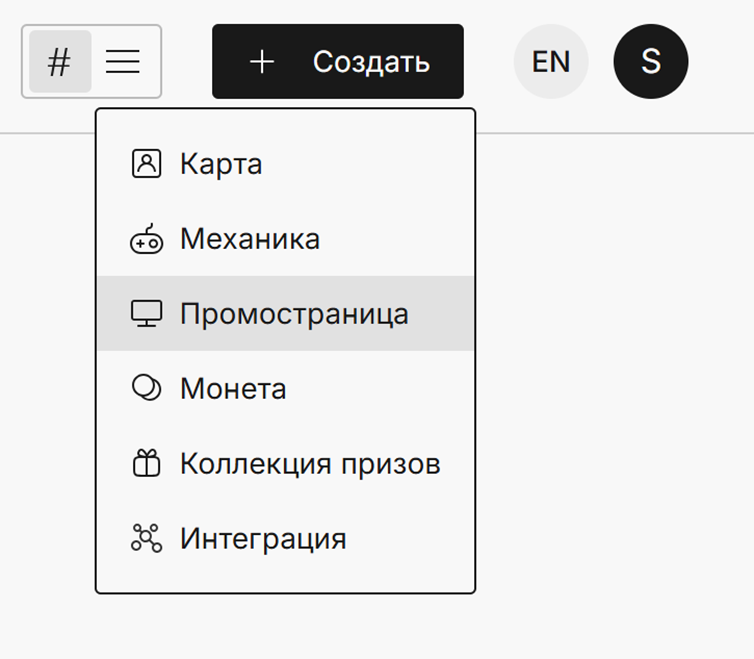
Task: Select the highlighted Промостраница item
Action: click(x=294, y=314)
